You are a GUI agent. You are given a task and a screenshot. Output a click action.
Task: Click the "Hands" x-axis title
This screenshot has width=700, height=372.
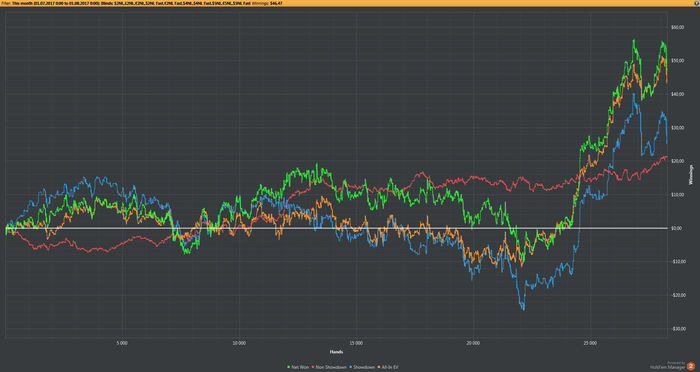336,352
